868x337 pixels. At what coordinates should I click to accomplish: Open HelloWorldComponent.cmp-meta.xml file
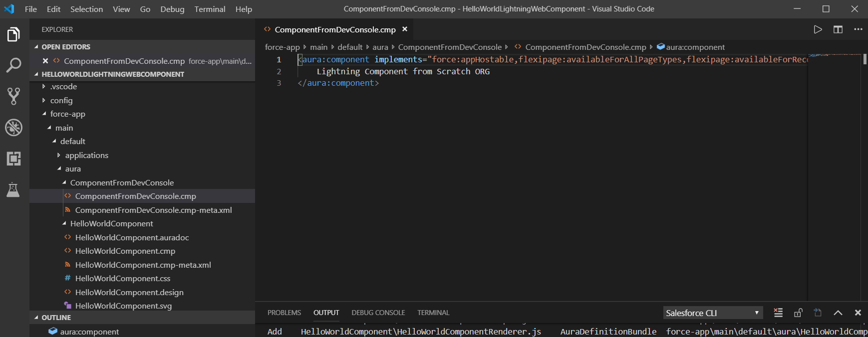142,265
